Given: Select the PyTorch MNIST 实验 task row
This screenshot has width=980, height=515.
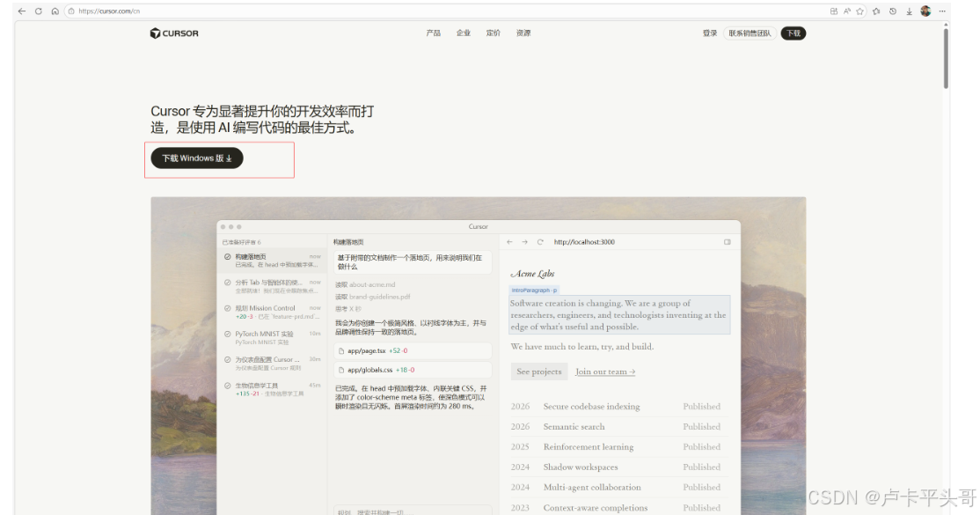Looking at the screenshot, I should click(x=273, y=338).
